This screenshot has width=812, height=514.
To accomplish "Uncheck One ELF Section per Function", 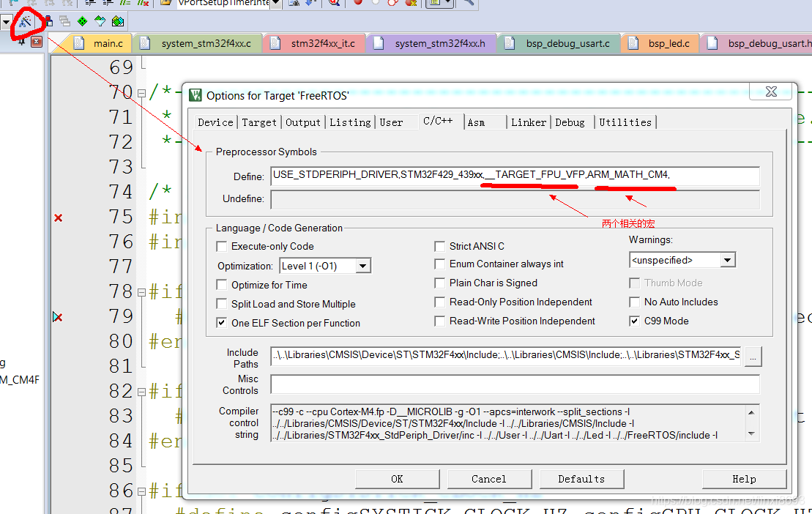I will (x=222, y=323).
